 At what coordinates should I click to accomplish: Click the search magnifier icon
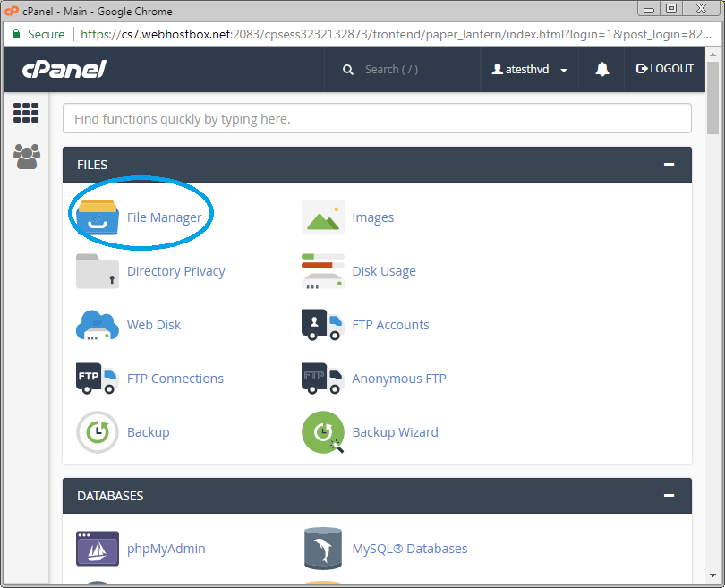[x=347, y=70]
